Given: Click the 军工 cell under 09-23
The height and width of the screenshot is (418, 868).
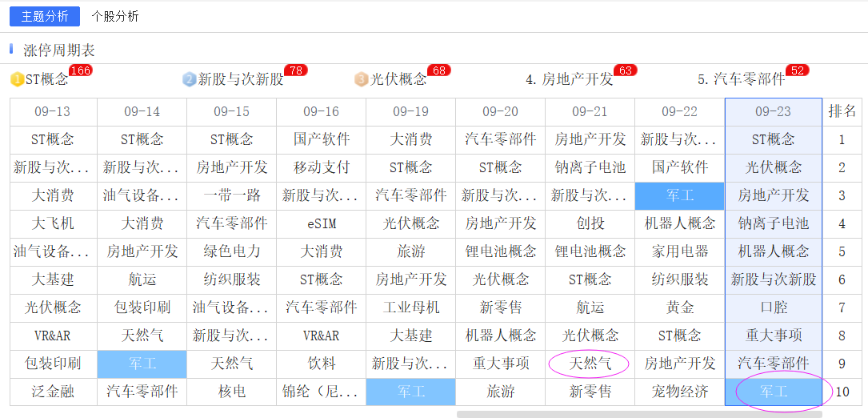Looking at the screenshot, I should point(774,392).
